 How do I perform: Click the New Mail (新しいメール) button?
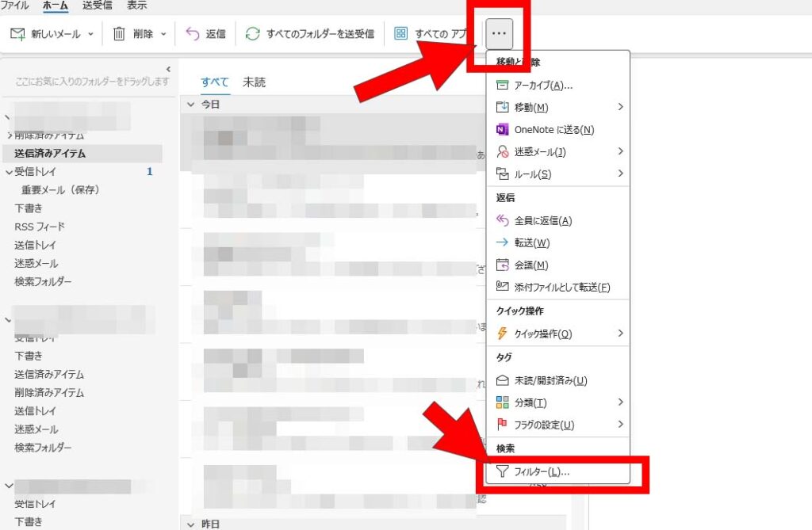click(x=46, y=34)
